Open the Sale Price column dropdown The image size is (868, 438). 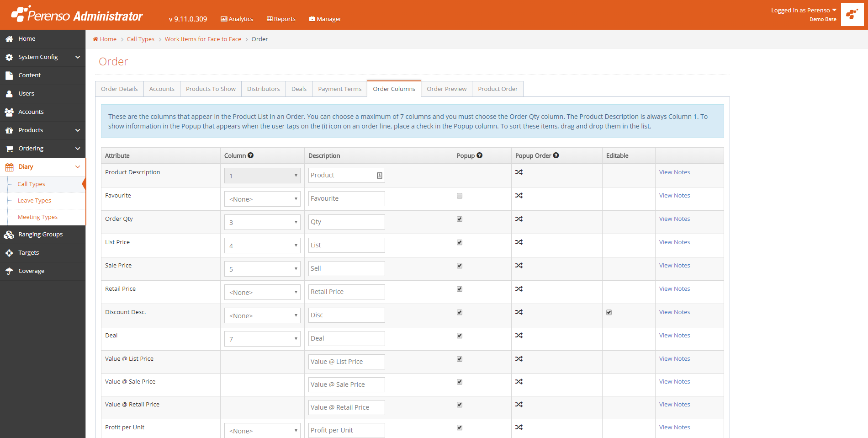[262, 269]
